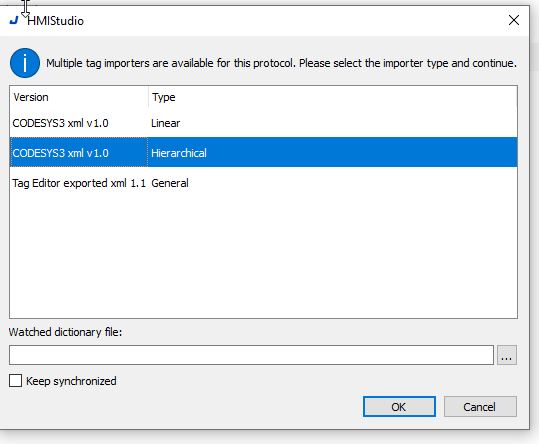Click the General importer type cell

point(170,183)
